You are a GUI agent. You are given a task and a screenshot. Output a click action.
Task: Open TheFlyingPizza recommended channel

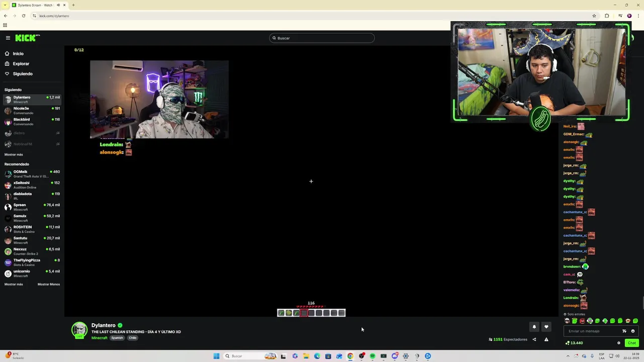[x=32, y=262]
